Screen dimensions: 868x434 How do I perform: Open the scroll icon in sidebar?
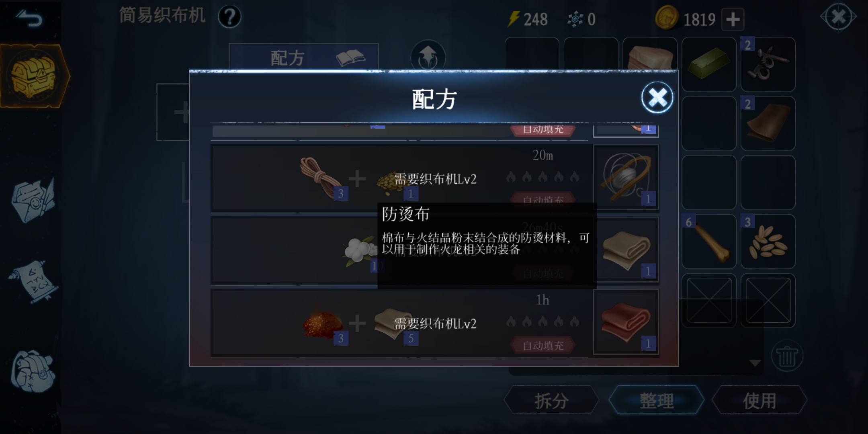tap(33, 281)
